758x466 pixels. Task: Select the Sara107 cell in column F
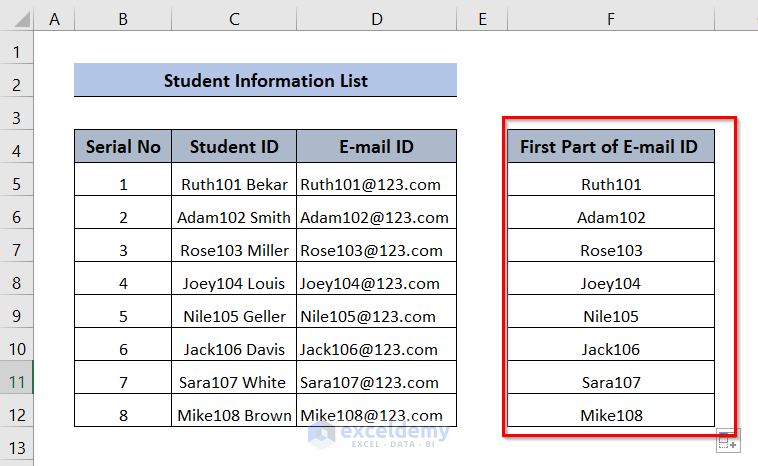[x=610, y=382]
